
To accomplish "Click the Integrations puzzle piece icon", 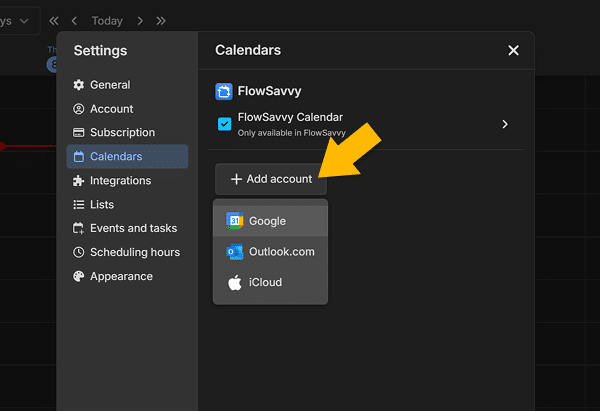I will coord(78,180).
